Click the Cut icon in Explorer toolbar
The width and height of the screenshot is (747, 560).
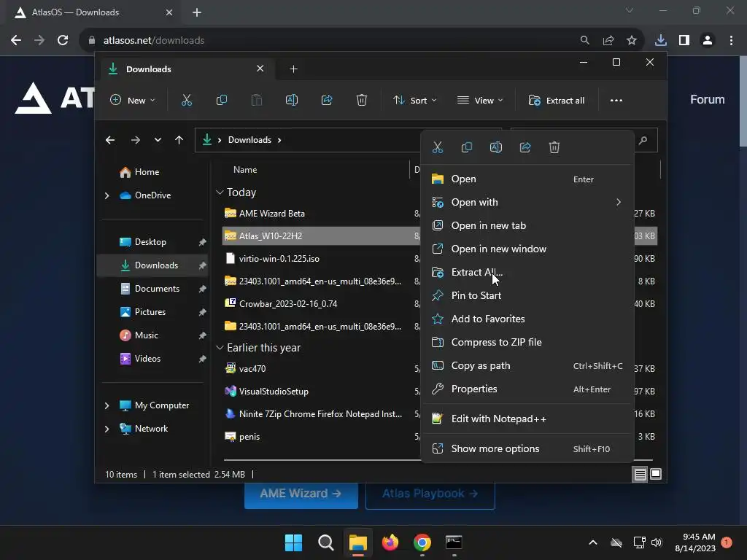click(x=186, y=100)
